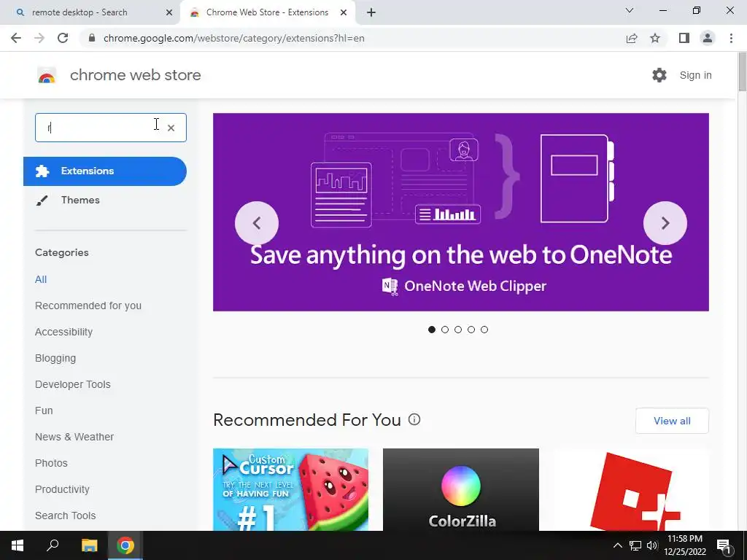Image resolution: width=747 pixels, height=560 pixels.
Task: Select the Extensions section
Action: (x=105, y=171)
